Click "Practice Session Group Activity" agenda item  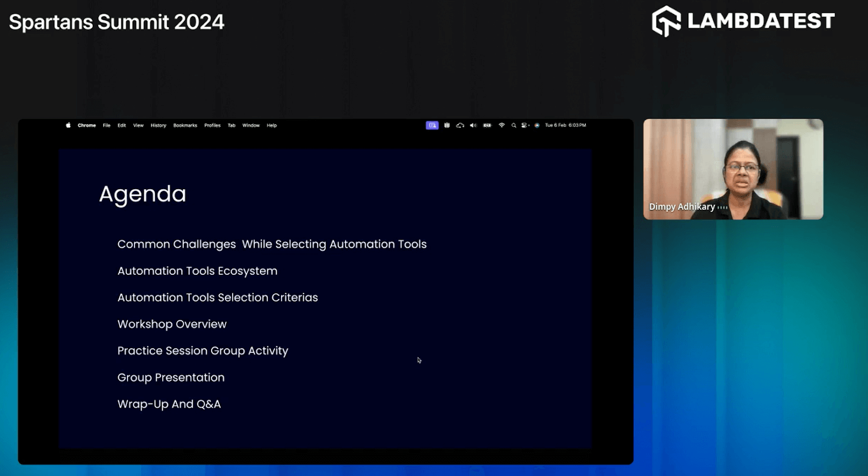pos(203,351)
